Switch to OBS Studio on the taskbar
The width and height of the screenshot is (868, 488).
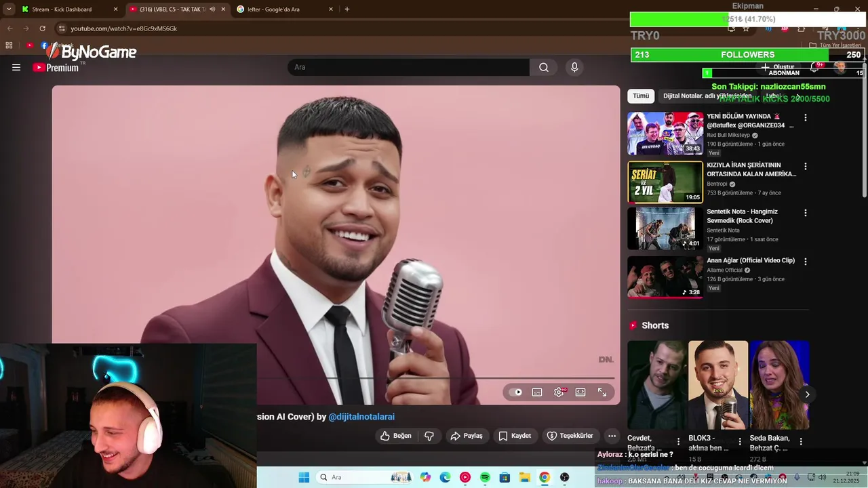(x=564, y=477)
